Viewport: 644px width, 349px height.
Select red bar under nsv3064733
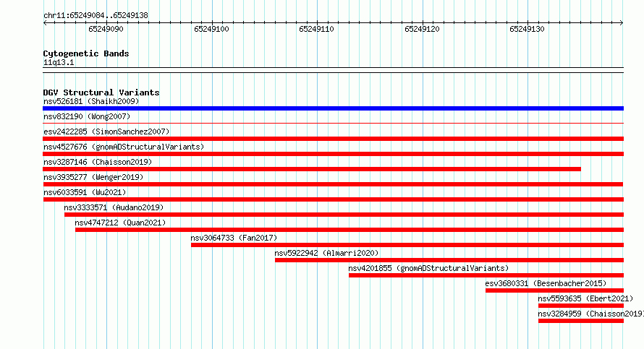(x=407, y=245)
